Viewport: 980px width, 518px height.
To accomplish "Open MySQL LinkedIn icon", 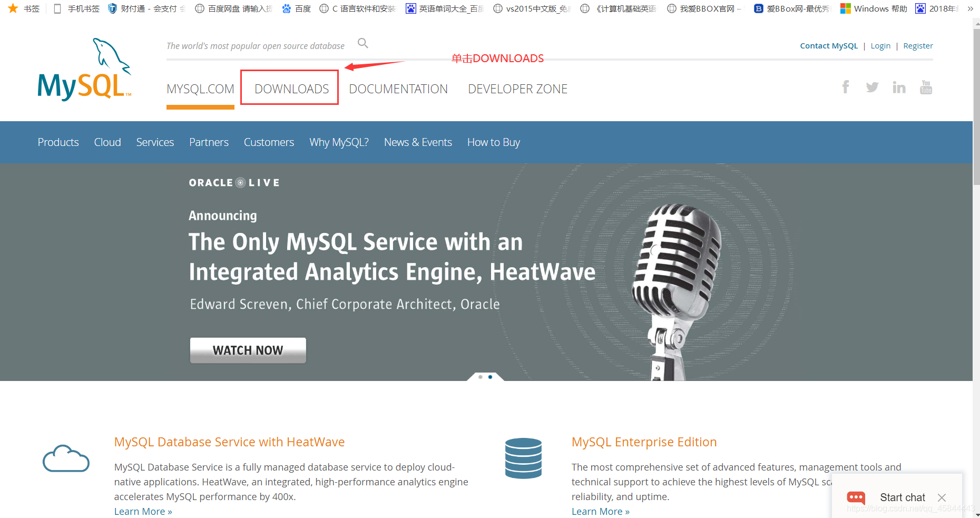I will (899, 87).
